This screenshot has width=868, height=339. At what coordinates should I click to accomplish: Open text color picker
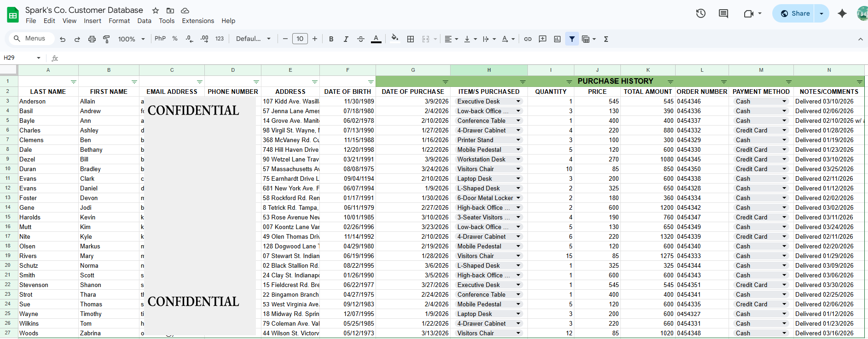coord(376,39)
